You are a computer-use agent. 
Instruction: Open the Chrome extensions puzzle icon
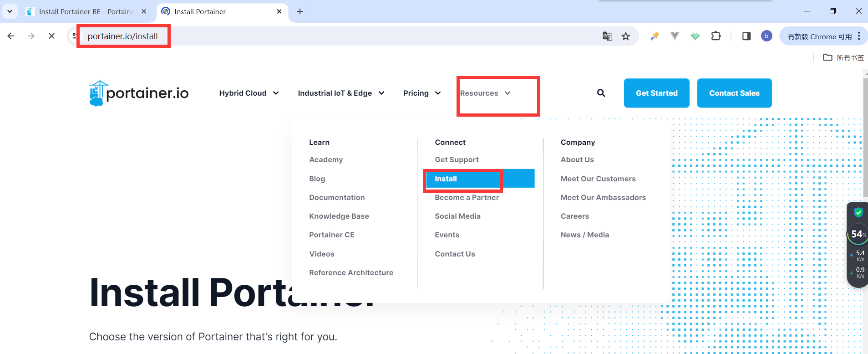coord(716,36)
